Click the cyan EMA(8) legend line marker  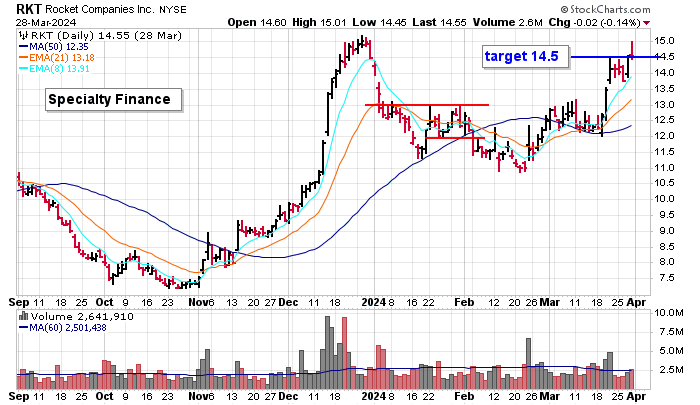[23, 69]
